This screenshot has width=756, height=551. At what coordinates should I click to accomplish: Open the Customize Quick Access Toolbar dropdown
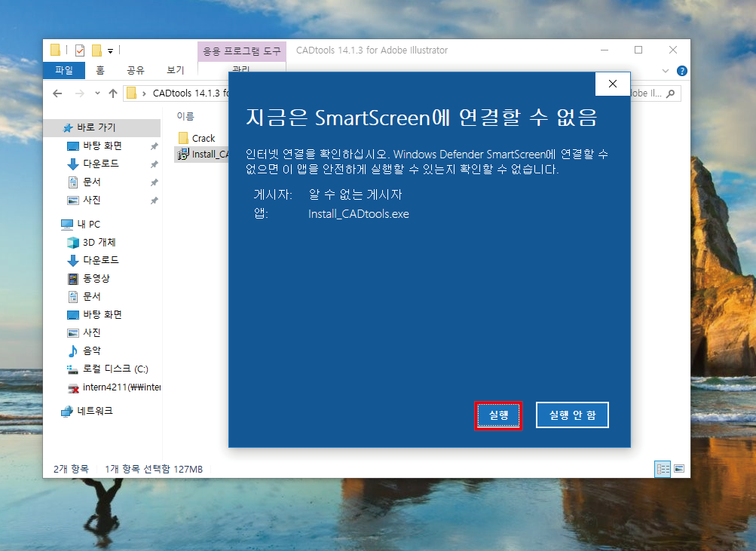coord(110,51)
